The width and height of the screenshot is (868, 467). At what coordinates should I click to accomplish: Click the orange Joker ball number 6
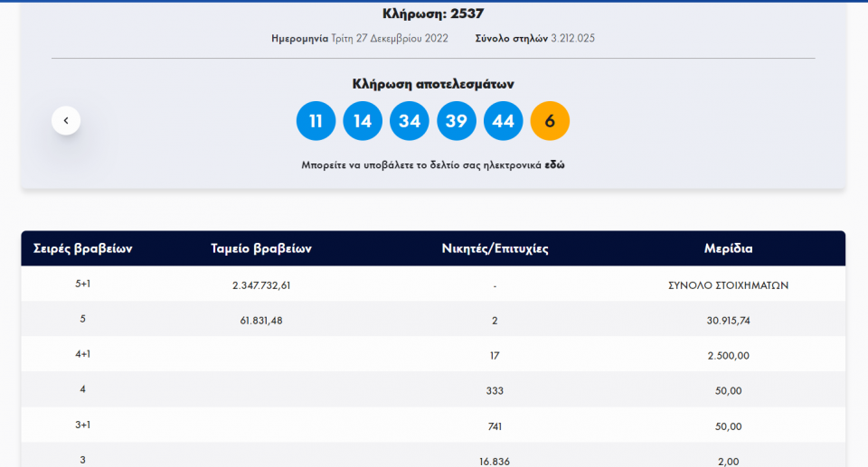tap(550, 121)
